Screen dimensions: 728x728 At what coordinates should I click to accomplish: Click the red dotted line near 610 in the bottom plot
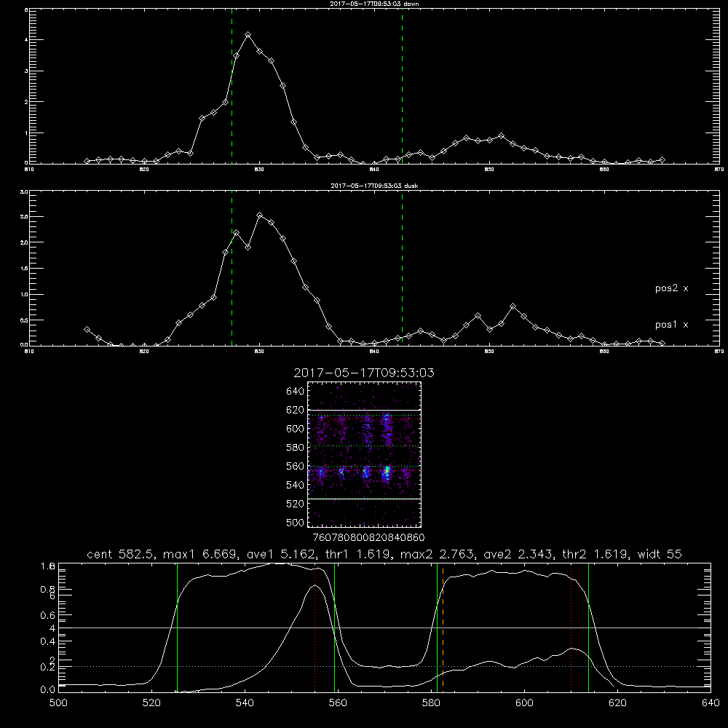pos(571,627)
